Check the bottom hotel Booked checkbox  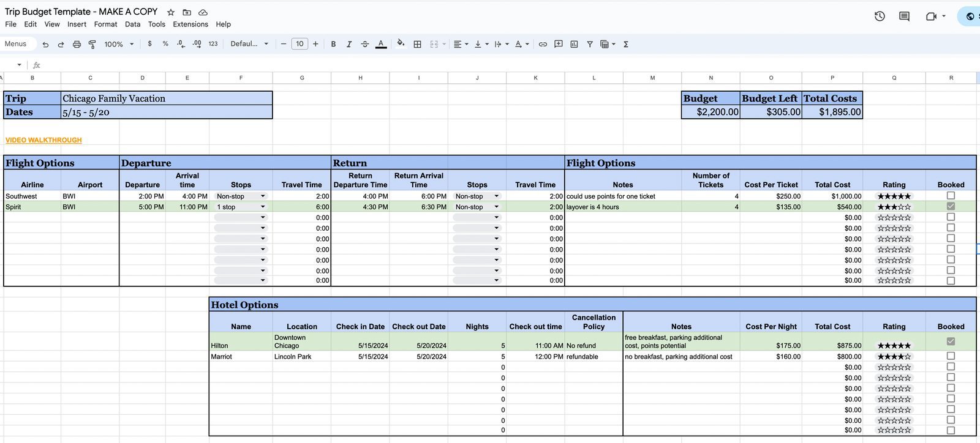951,430
